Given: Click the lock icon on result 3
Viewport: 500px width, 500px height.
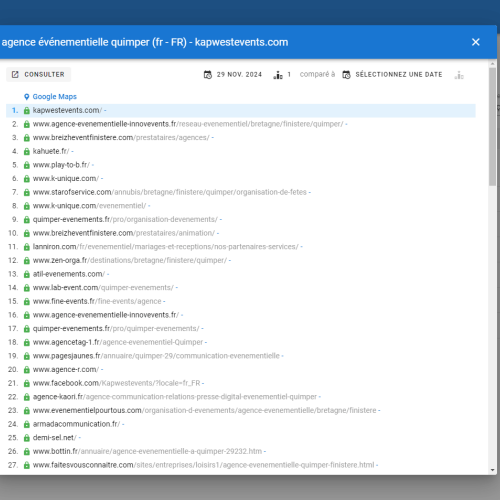Looking at the screenshot, I should coord(27,138).
